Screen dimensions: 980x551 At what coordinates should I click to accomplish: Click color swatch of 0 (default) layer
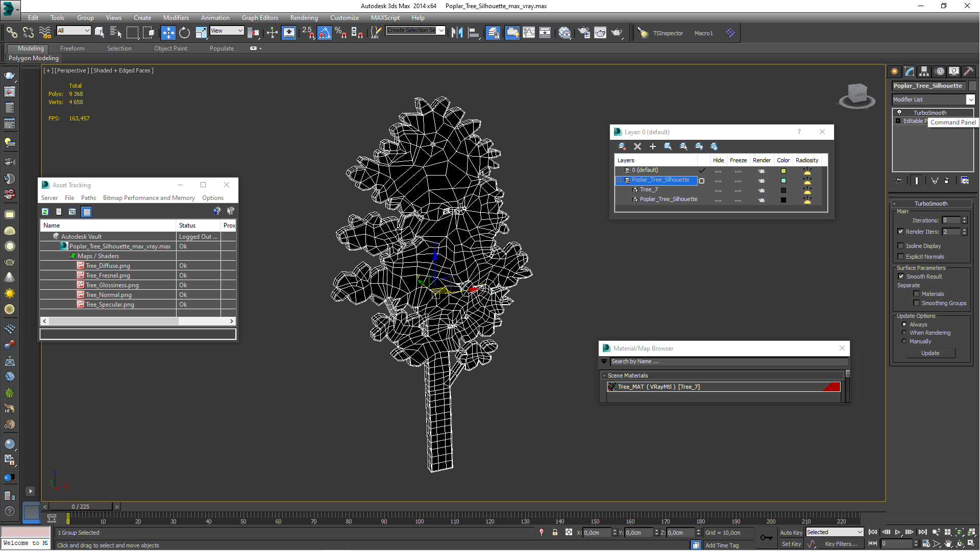[x=783, y=171]
